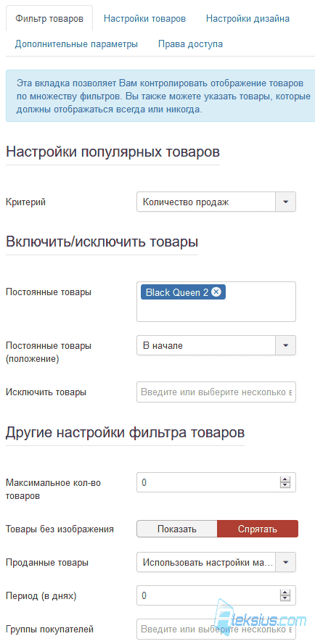315x644 pixels.
Task: Click the Исключить товары input field
Action: pyautogui.click(x=216, y=392)
